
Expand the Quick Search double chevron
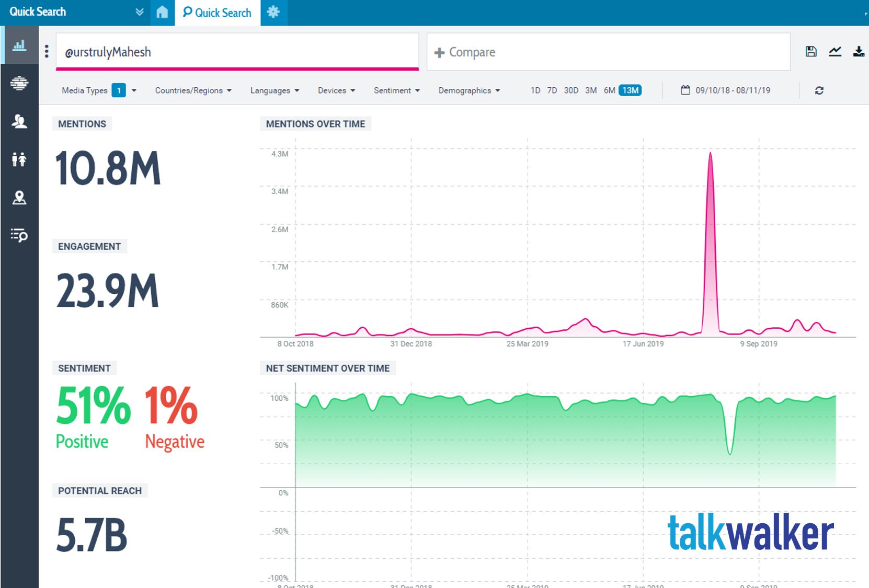tap(139, 12)
